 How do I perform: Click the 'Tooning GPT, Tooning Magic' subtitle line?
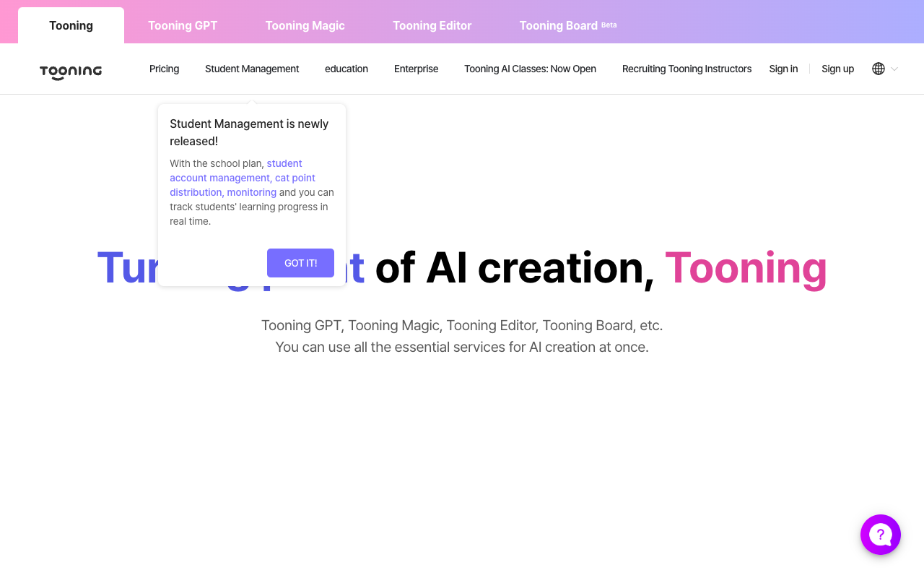462,325
